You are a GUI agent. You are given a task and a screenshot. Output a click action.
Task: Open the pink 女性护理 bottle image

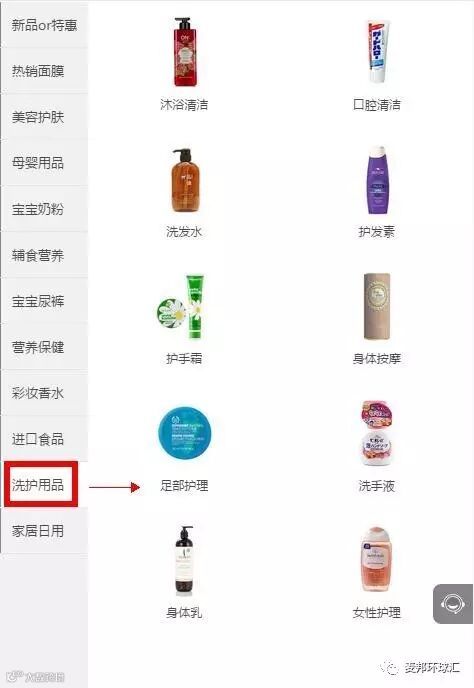(377, 560)
